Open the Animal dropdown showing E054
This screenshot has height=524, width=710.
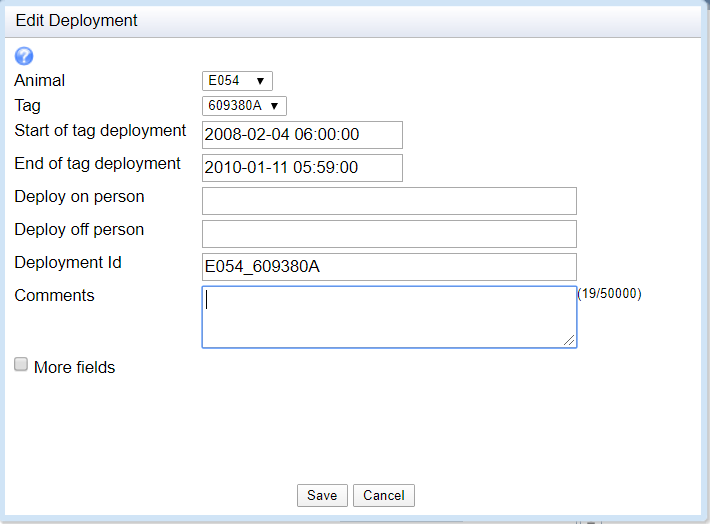[237, 81]
